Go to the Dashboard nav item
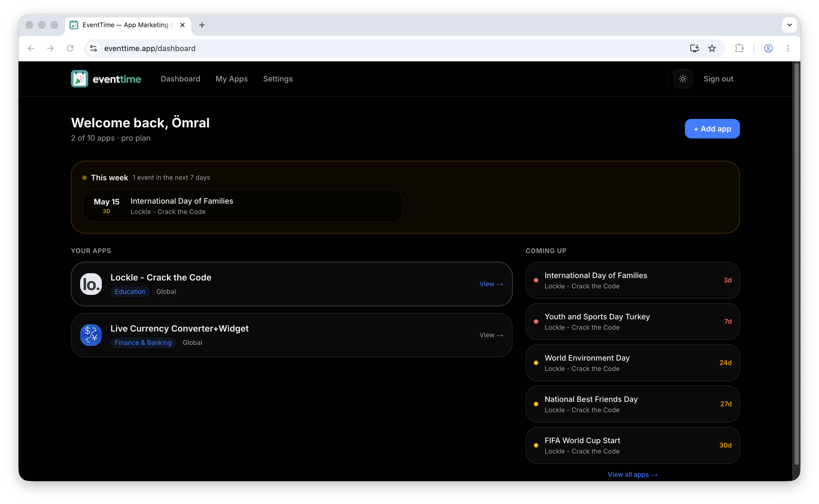819x504 pixels. [180, 79]
